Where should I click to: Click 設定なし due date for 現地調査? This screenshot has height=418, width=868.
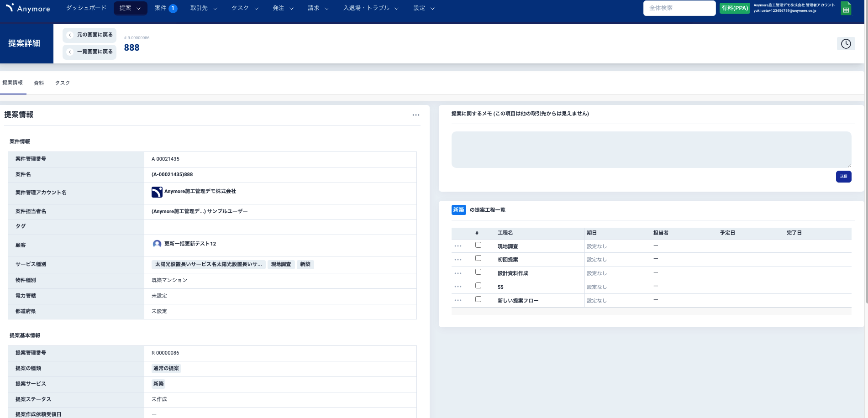click(x=597, y=246)
